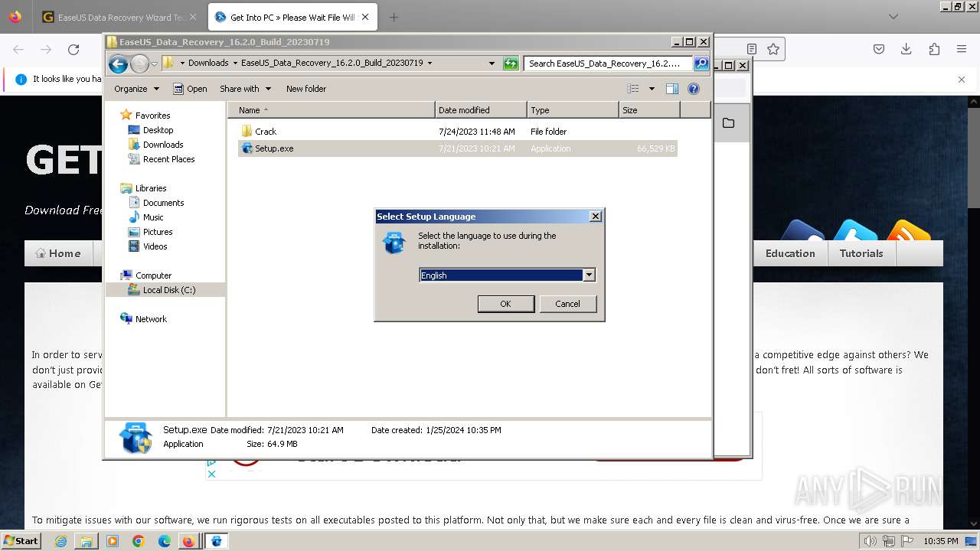Click Open in Explorer toolbar

(190, 89)
